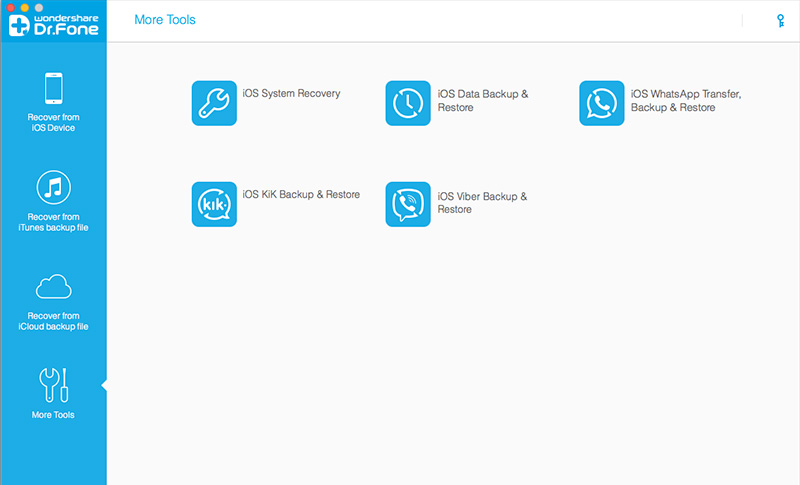
Task: Click the music note iTunes backup icon
Action: pos(54,187)
